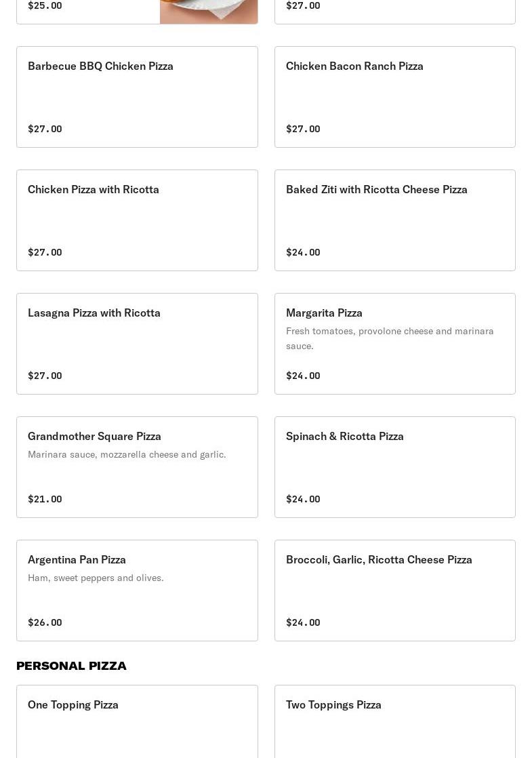Open the Barbecue BBQ Chicken Pizza item
532x758 pixels.
click(137, 97)
